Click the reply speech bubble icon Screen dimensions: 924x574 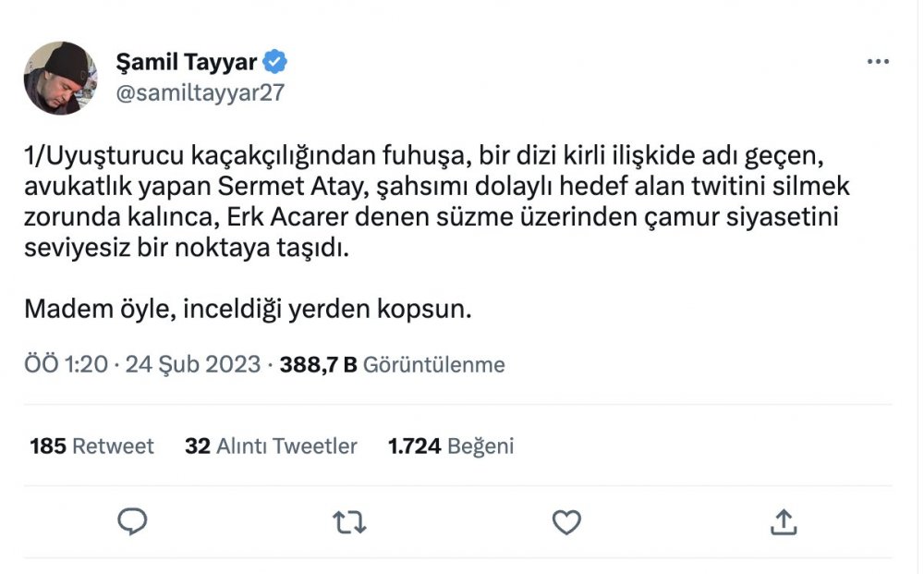click(x=133, y=522)
